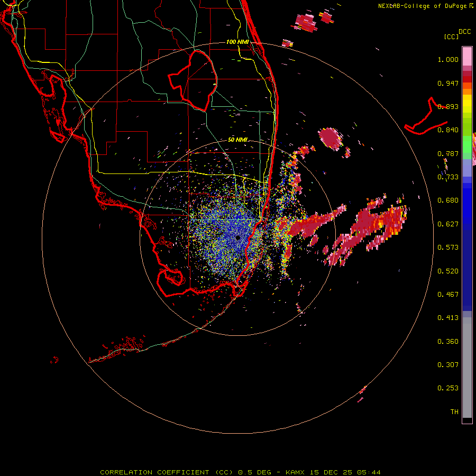This screenshot has width=476, height=476.
Task: Click the black radar site dot
Action: tap(238, 237)
